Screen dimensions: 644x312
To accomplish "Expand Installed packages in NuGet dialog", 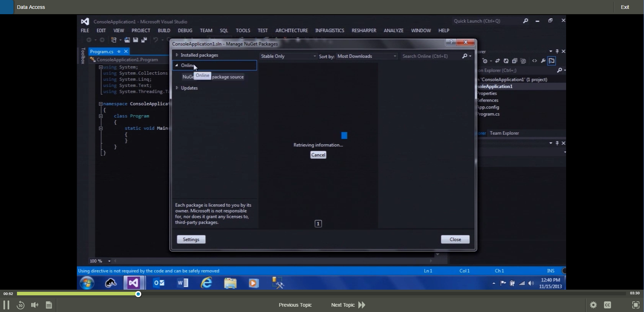I will [x=177, y=55].
